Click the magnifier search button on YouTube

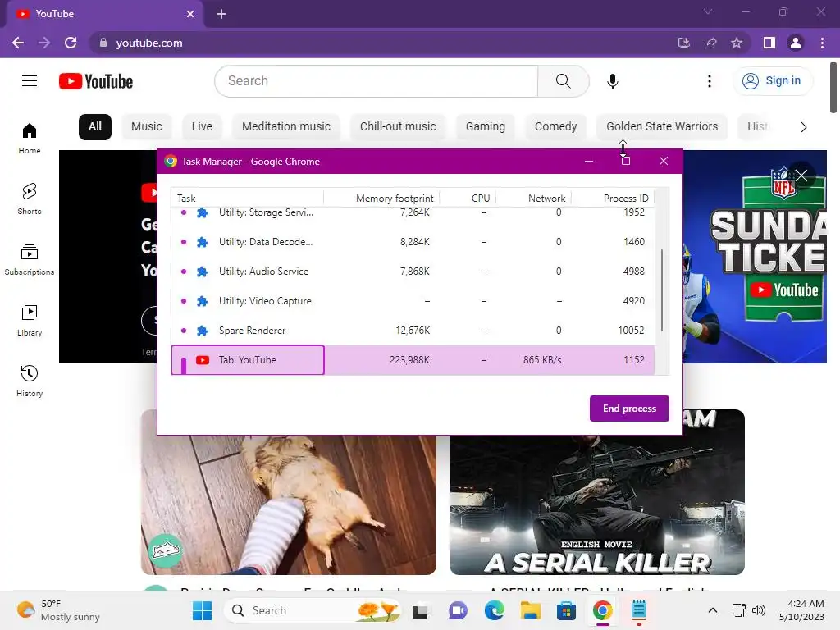563,81
